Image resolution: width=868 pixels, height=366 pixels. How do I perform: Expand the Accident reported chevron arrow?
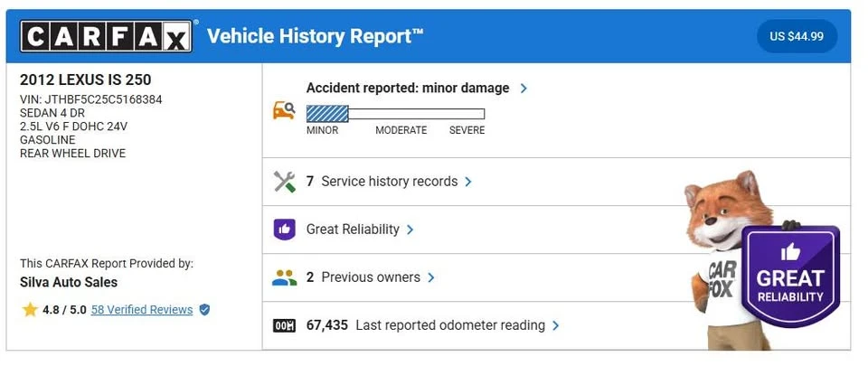coord(524,88)
